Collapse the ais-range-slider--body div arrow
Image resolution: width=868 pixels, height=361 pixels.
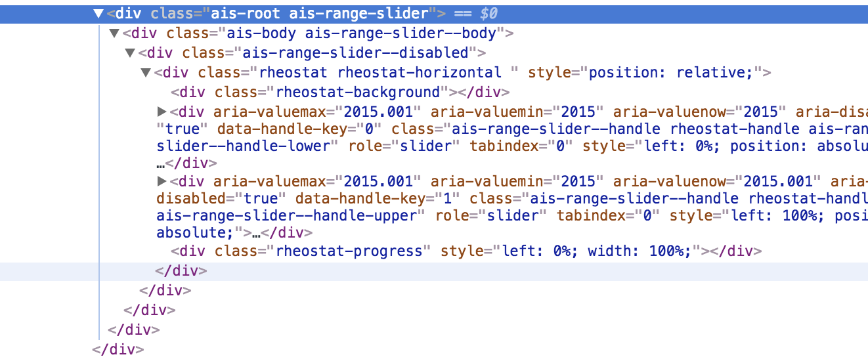114,33
